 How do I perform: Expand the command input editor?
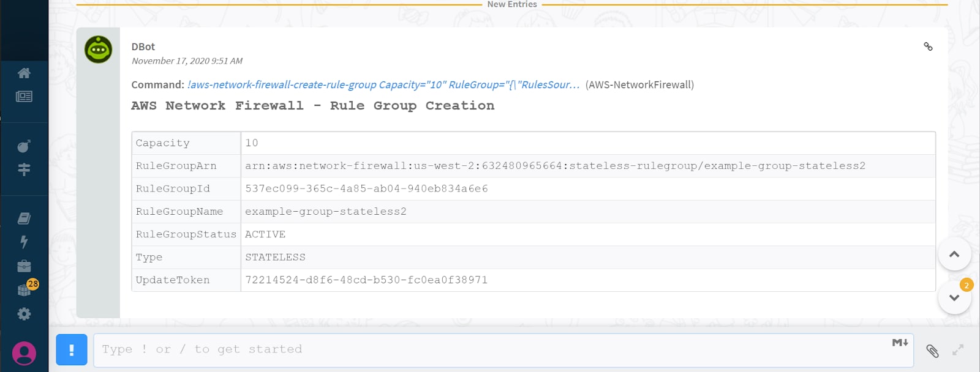958,350
